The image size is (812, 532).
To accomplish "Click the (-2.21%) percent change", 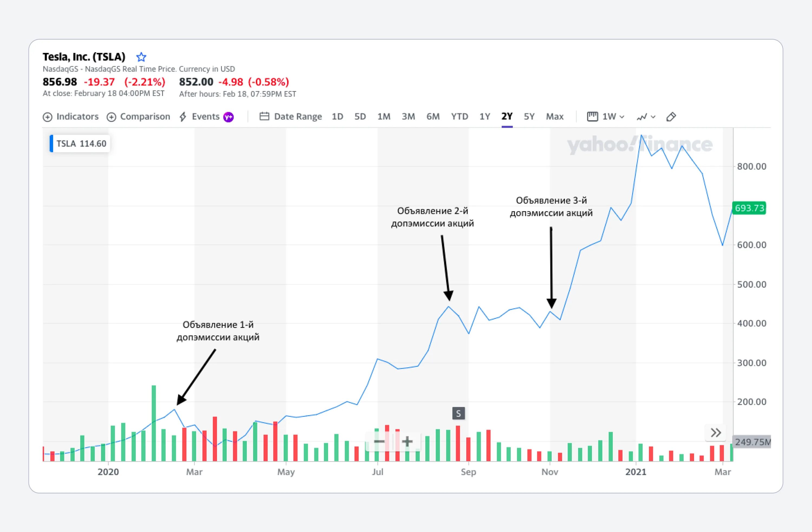I will coord(145,82).
